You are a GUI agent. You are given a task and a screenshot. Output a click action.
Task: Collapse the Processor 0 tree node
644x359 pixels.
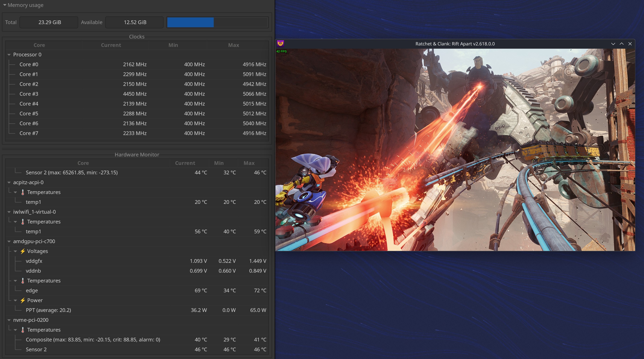pos(9,55)
